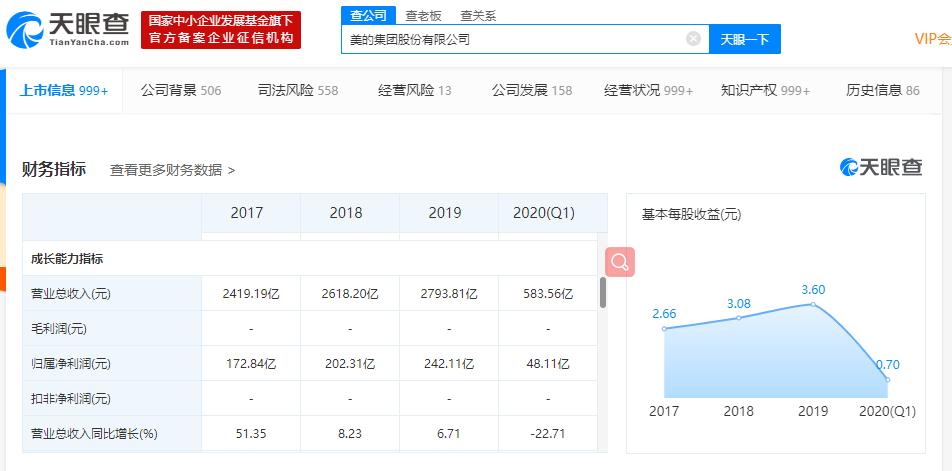Click the 基本每股收益(元) chart title

pos(692,215)
